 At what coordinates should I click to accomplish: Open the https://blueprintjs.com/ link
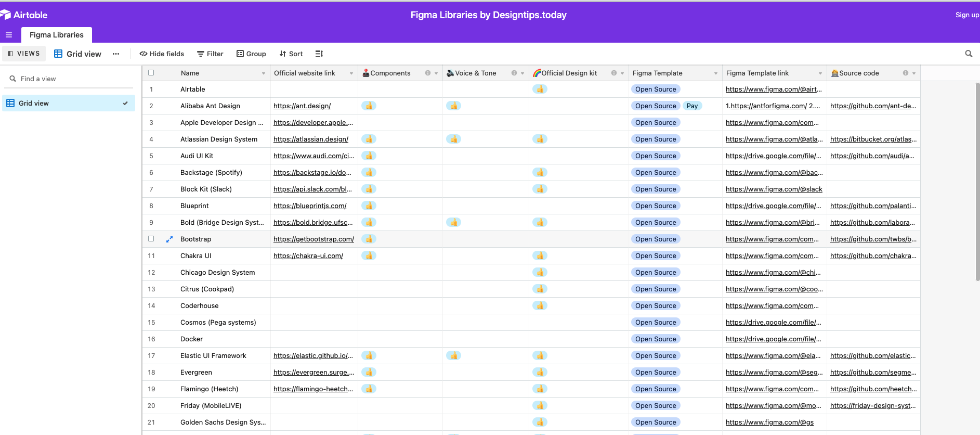pyautogui.click(x=310, y=206)
